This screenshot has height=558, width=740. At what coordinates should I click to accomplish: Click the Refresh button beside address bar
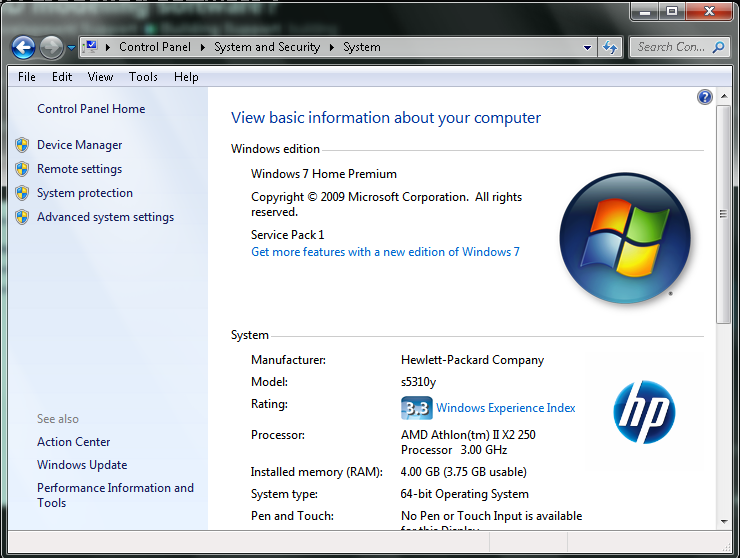[610, 47]
